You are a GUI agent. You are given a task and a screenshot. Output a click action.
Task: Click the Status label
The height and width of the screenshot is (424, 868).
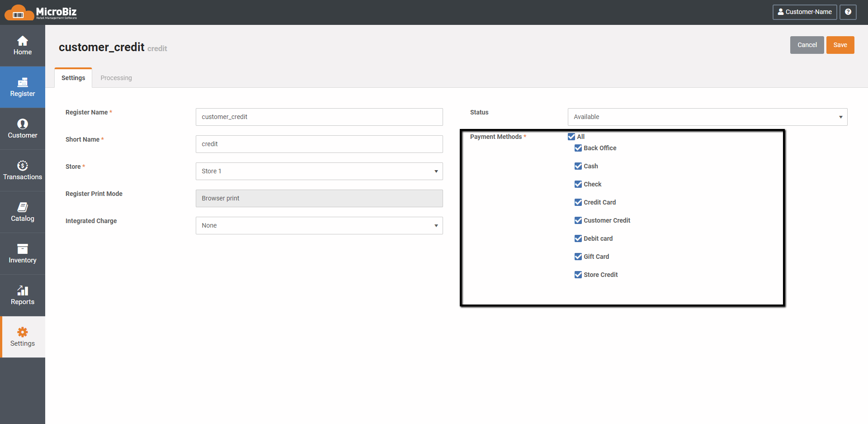[x=479, y=112]
